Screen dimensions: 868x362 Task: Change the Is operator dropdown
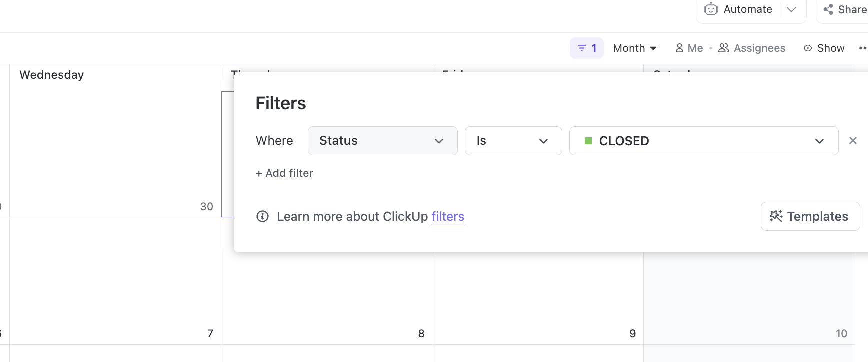tap(513, 141)
